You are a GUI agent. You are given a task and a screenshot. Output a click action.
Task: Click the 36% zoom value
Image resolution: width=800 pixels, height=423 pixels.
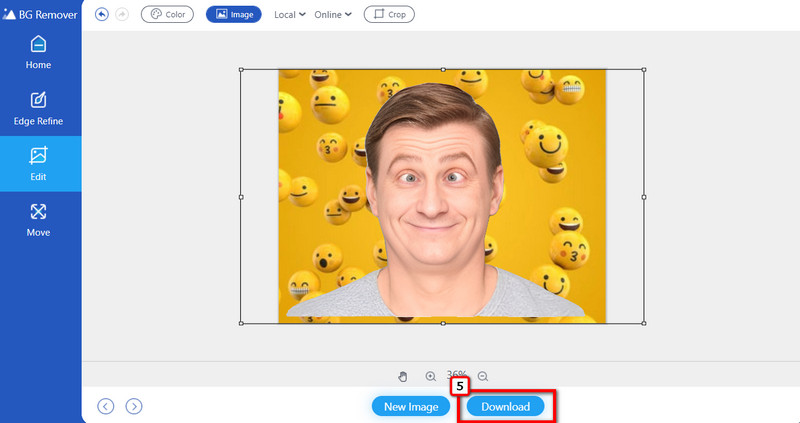pyautogui.click(x=457, y=375)
